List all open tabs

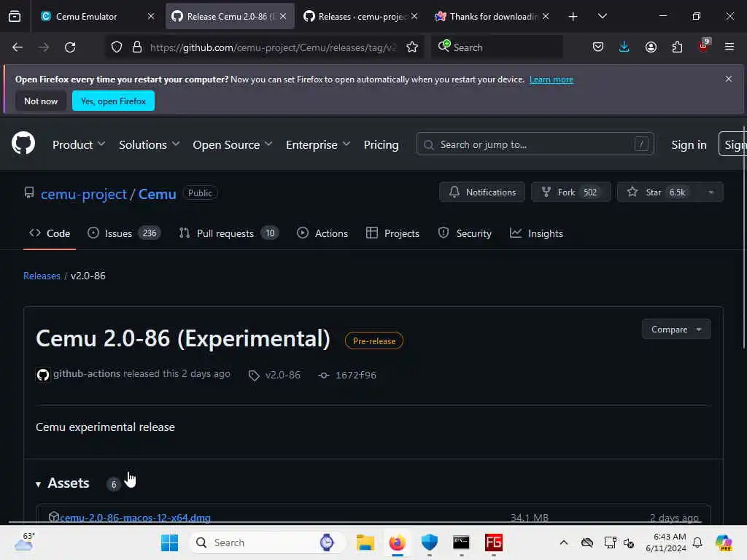602,16
